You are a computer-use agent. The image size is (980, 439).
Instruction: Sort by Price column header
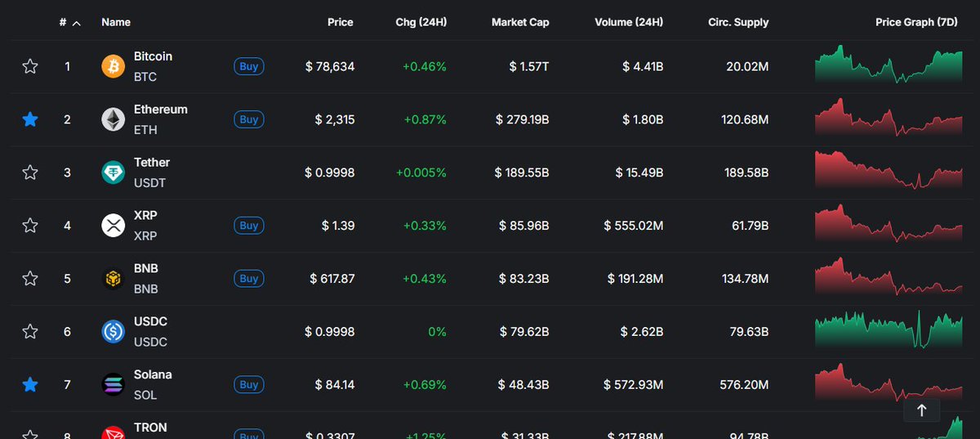[x=341, y=22]
